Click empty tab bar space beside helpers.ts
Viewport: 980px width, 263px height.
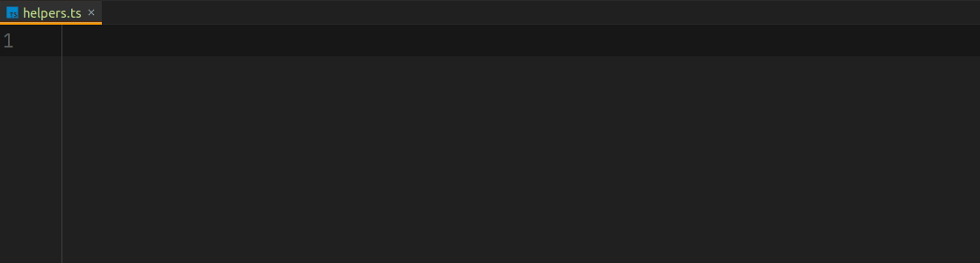(540, 12)
